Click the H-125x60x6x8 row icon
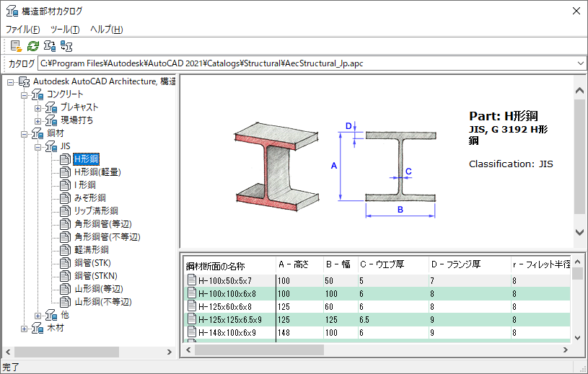 click(192, 306)
